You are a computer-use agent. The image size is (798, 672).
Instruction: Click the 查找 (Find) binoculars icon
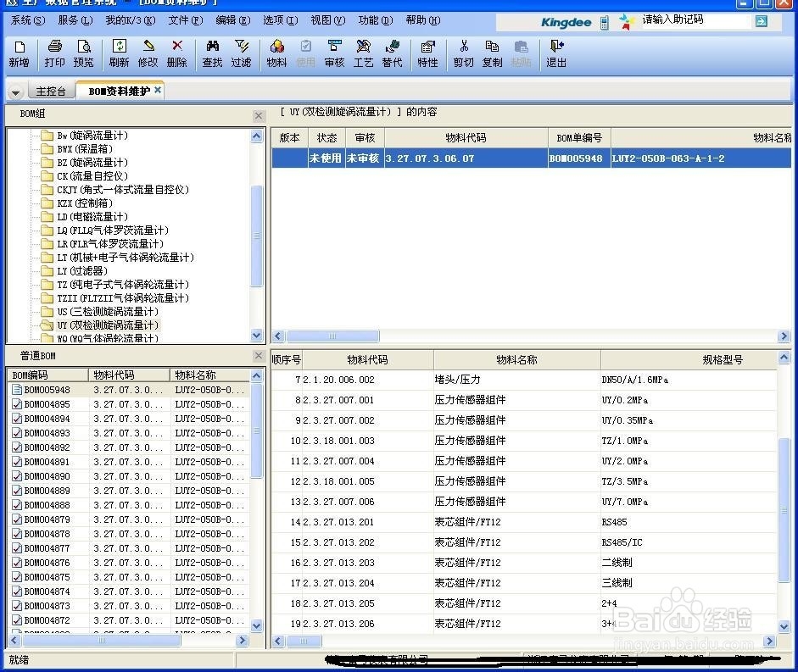click(212, 54)
